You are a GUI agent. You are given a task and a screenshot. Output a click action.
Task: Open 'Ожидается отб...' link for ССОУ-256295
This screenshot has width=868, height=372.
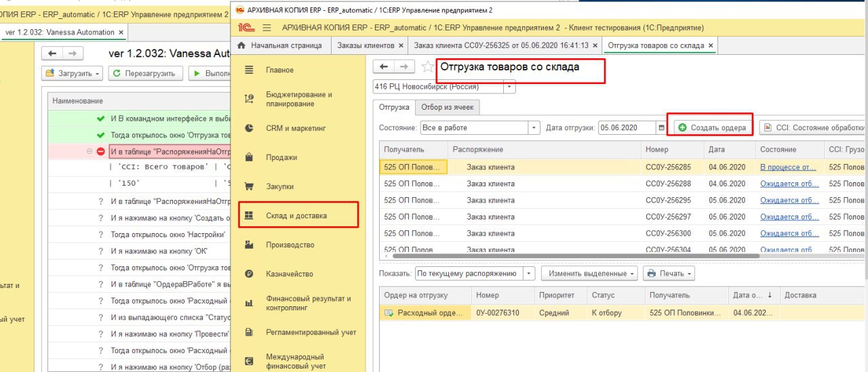tap(789, 200)
